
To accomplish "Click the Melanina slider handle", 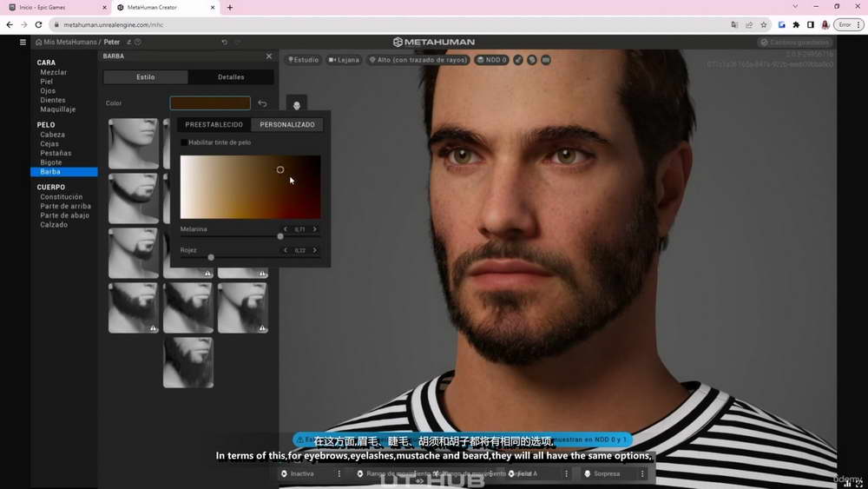I will pos(280,236).
